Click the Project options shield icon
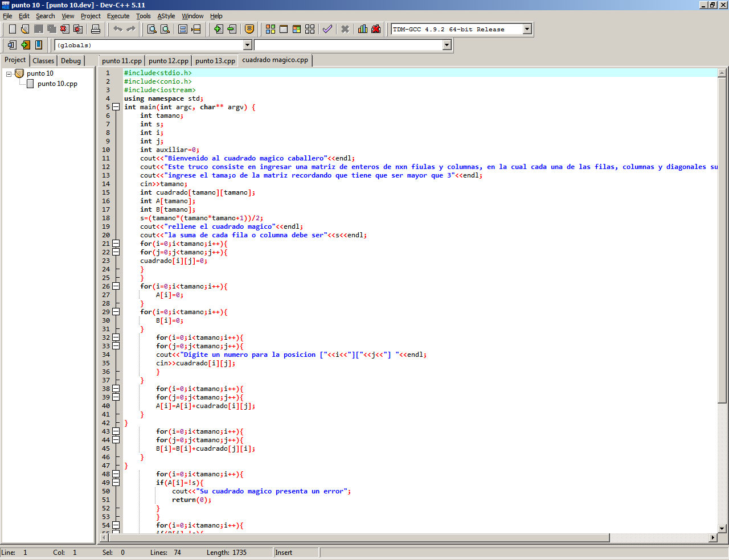The image size is (729, 560). [x=249, y=29]
